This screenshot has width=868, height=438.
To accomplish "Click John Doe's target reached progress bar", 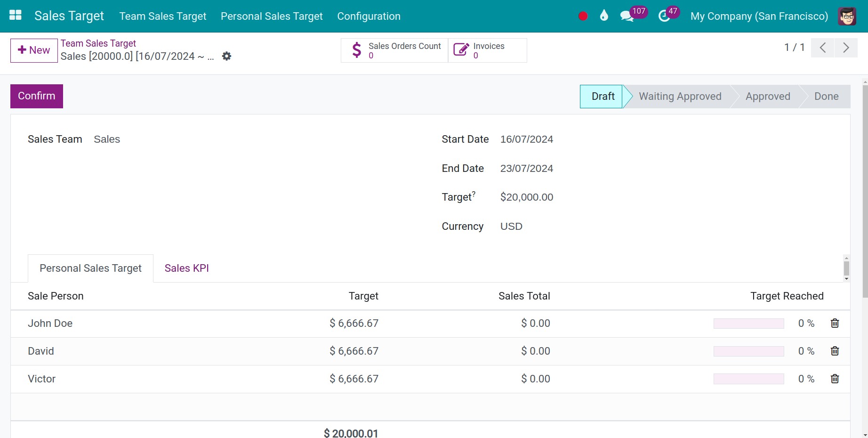I will 748,324.
